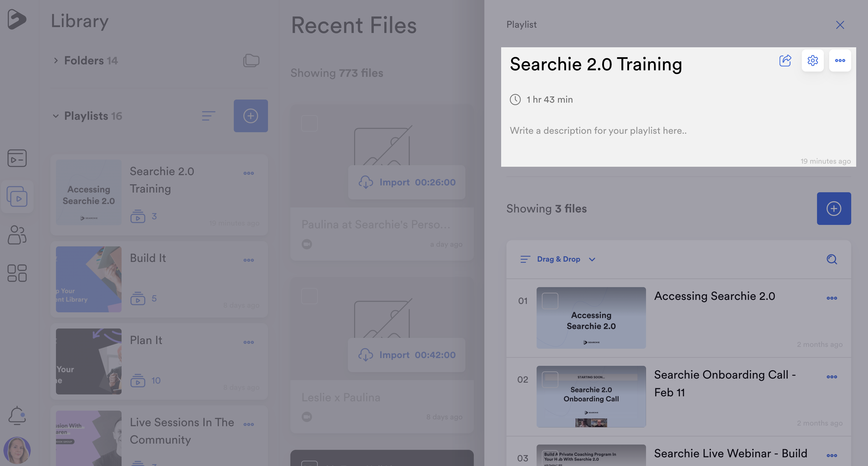Viewport: 868px width, 466px height.
Task: Open Build It playlist card
Action: (x=159, y=279)
